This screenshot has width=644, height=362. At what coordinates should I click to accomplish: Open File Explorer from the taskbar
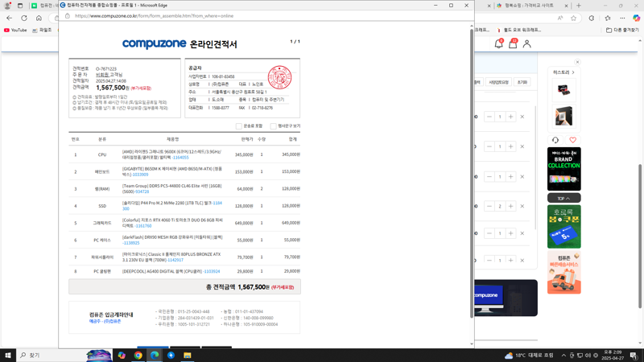pos(188,356)
